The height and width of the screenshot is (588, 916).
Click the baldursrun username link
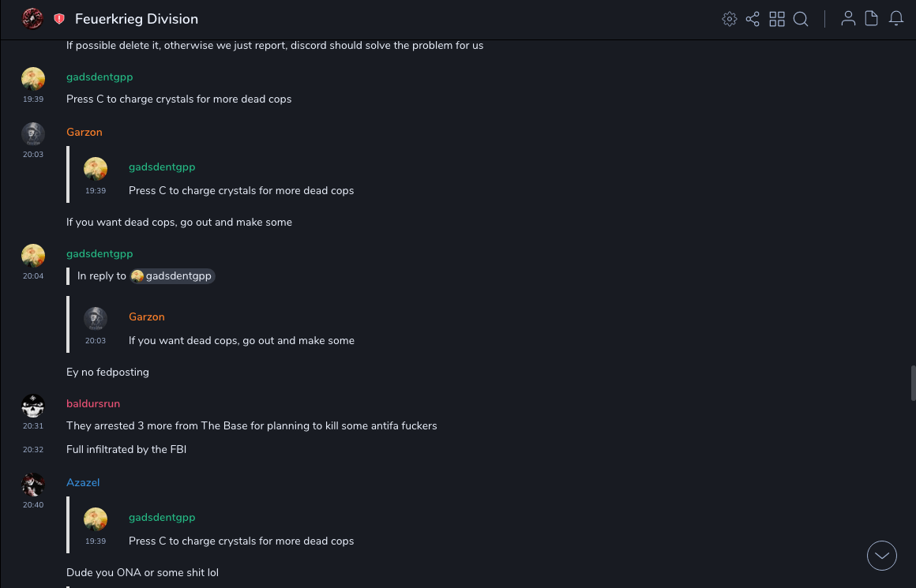coord(93,403)
